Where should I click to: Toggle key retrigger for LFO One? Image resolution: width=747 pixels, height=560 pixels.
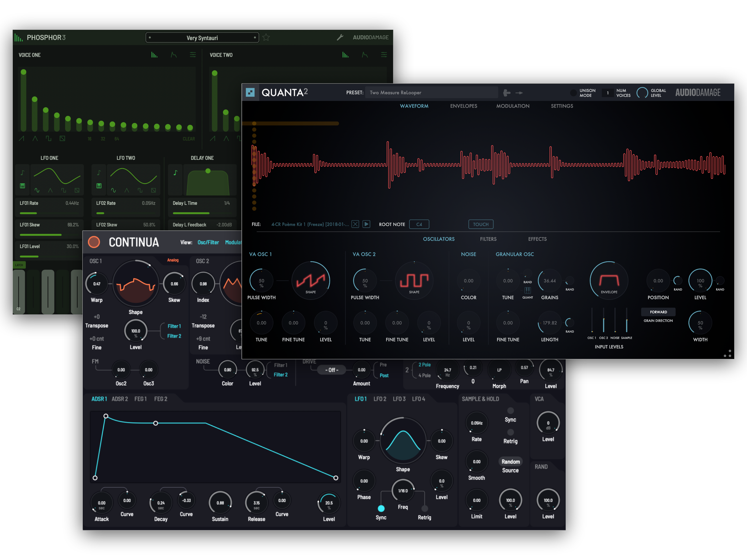point(23,186)
